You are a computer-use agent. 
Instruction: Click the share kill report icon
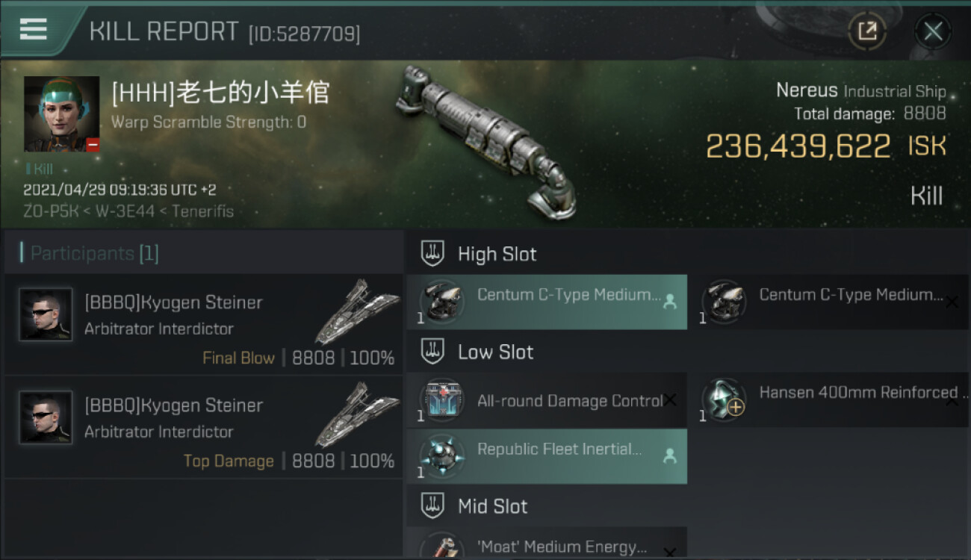tap(867, 31)
